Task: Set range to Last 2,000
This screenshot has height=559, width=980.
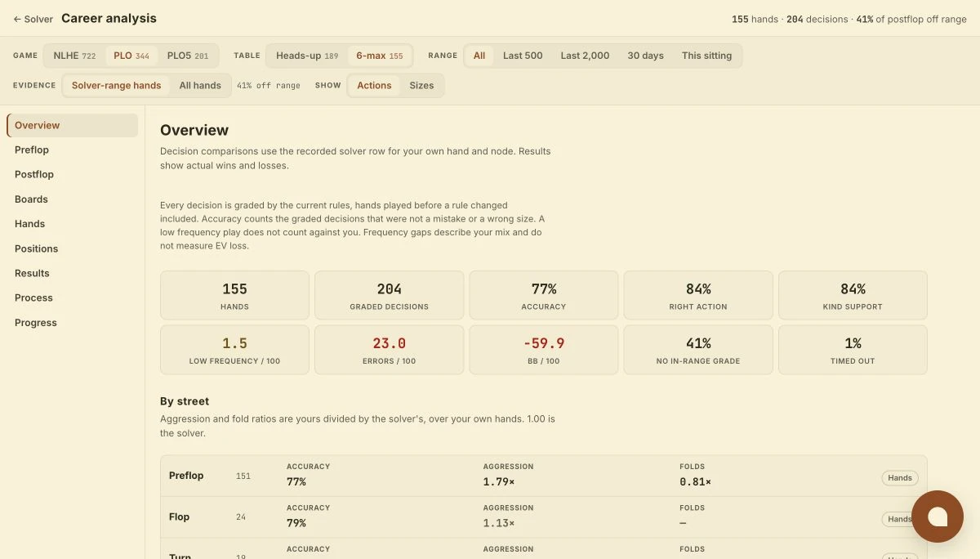Action: click(x=585, y=56)
